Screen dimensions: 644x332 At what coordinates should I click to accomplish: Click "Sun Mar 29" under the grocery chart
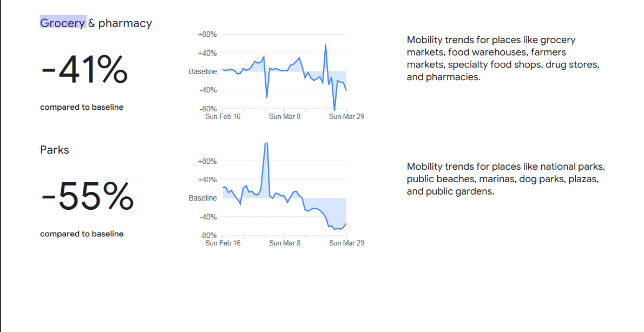(346, 116)
